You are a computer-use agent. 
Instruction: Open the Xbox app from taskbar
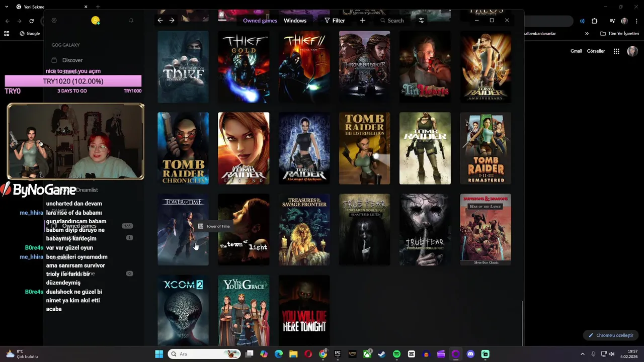point(367,354)
